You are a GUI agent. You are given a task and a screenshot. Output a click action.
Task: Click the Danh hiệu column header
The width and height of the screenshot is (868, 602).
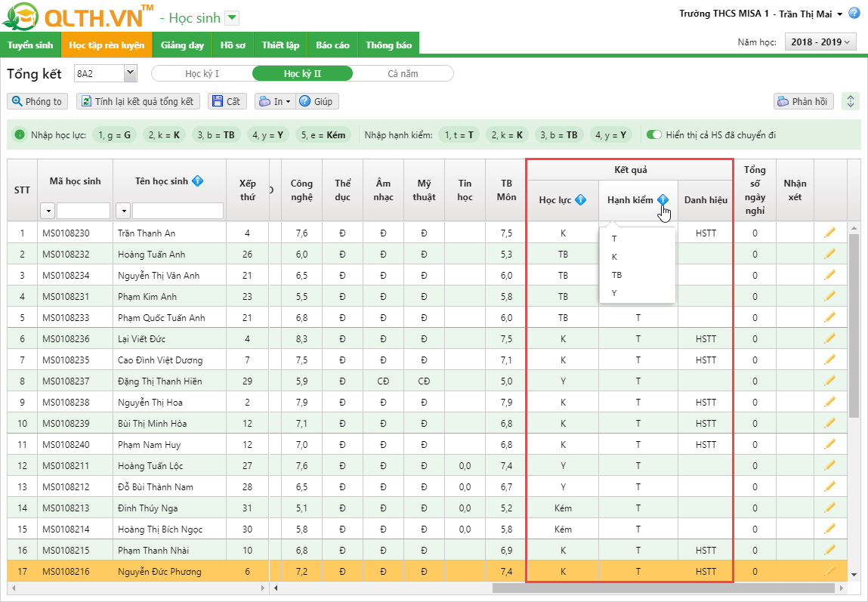706,199
